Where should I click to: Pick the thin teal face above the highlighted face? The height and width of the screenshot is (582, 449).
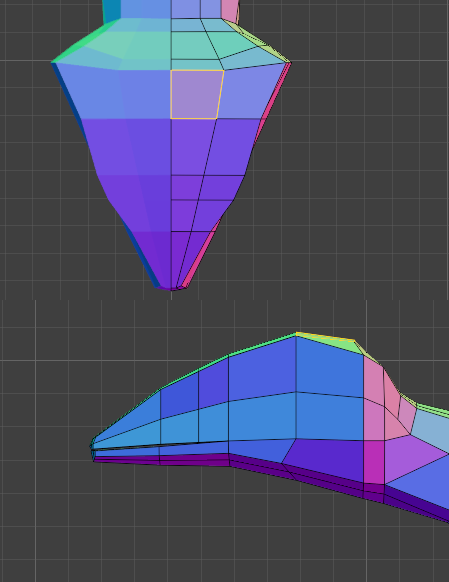click(x=196, y=65)
